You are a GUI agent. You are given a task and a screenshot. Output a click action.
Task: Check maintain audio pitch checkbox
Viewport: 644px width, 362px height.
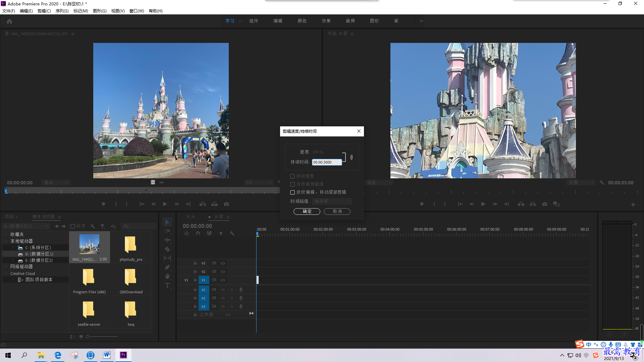[292, 184]
